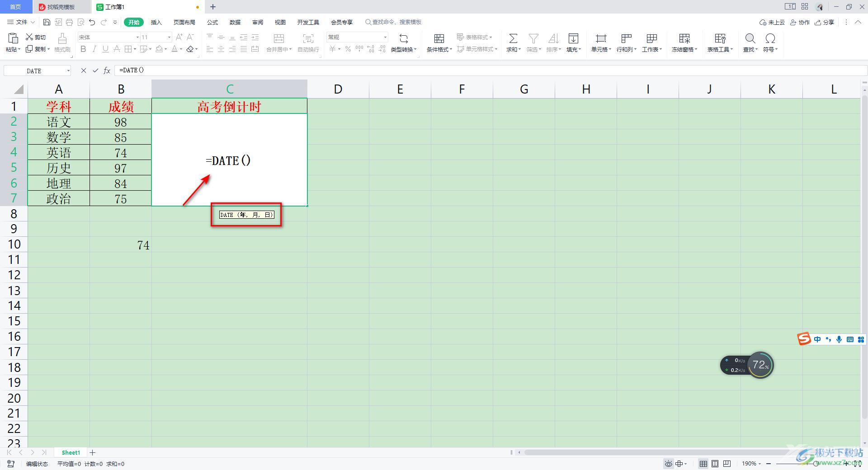Screen dimensions: 868x470
Task: Click the font color A swatch
Action: point(175,49)
